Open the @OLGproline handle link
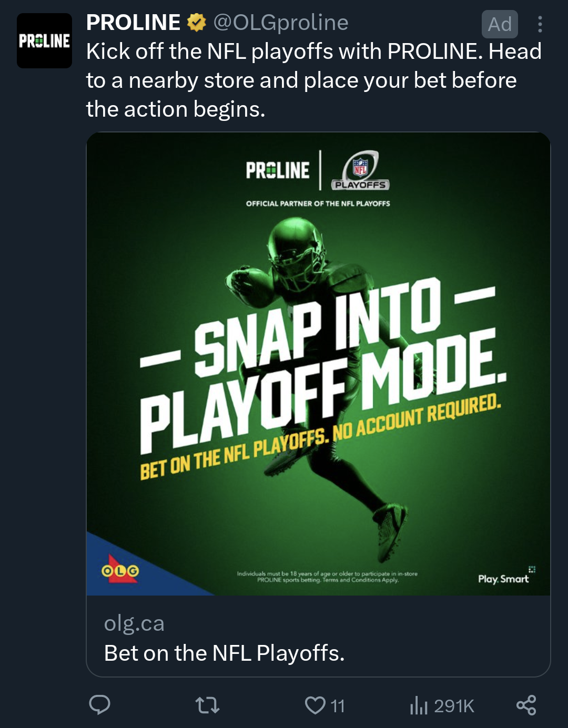 (x=280, y=23)
